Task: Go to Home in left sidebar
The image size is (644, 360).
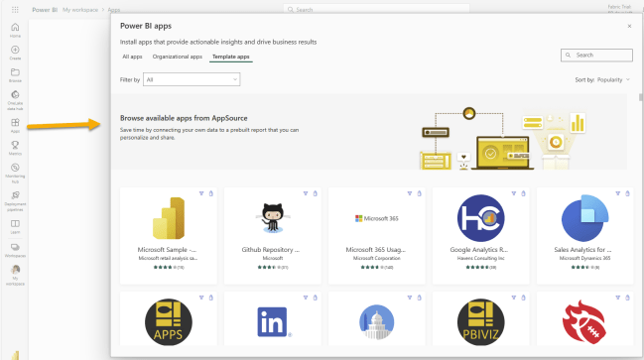Action: (x=15, y=30)
